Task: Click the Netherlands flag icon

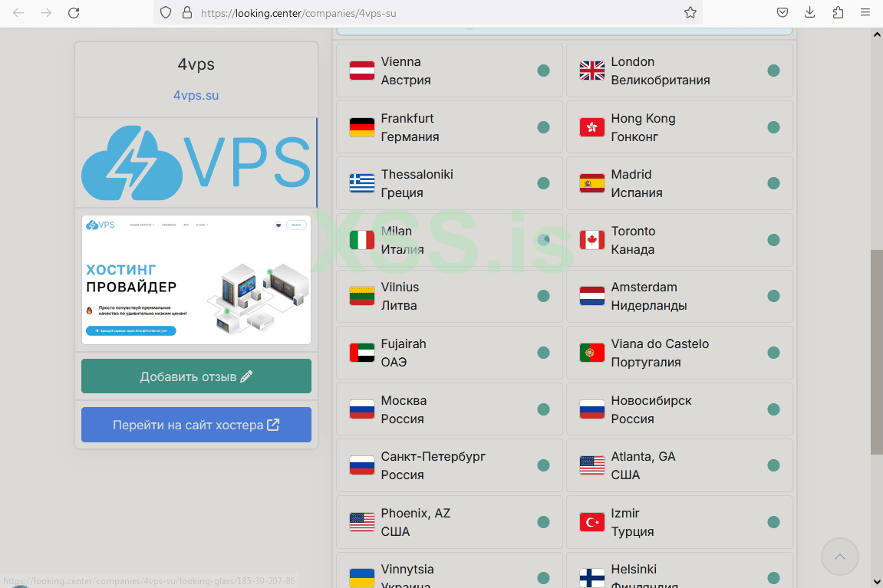Action: (591, 296)
